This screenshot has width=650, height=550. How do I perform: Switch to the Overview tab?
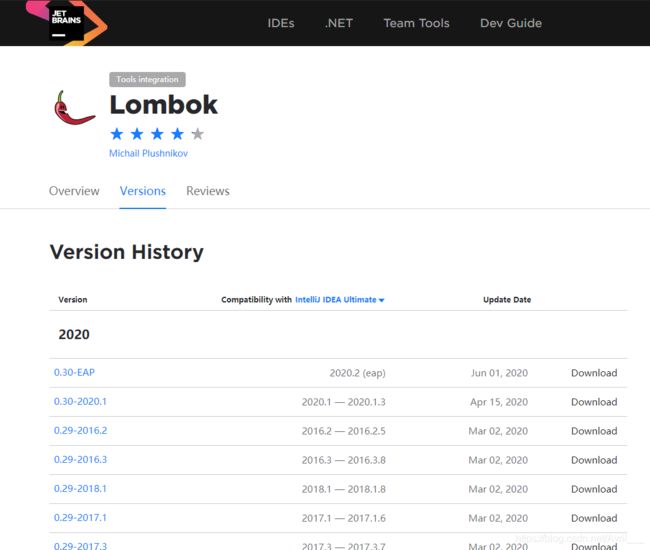[x=74, y=191]
